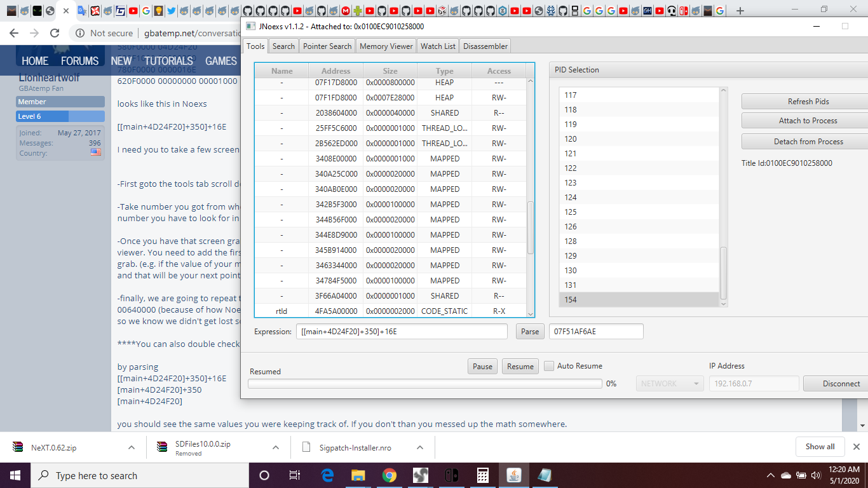The image size is (868, 488).
Task: Open File Explorer from taskbar
Action: coord(358,475)
